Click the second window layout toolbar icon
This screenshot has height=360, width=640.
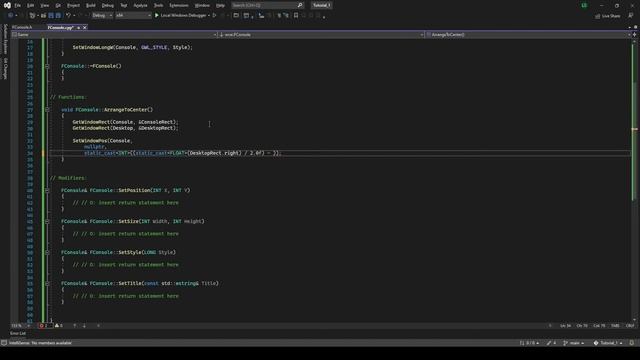click(247, 16)
